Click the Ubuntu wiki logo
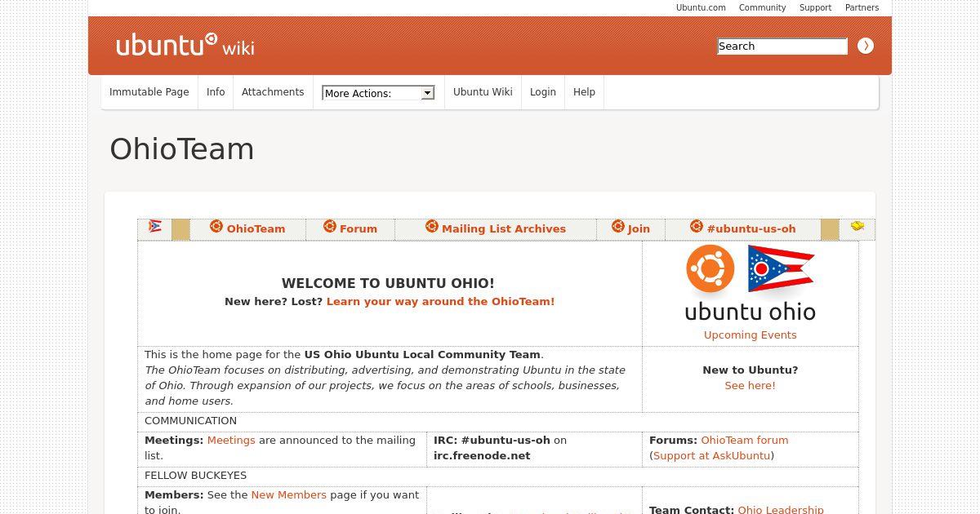 [x=185, y=45]
